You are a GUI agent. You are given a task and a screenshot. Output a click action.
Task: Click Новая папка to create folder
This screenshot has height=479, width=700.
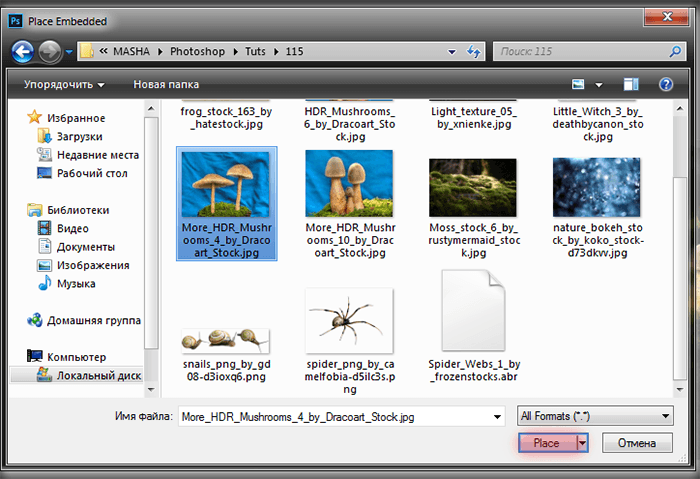point(166,84)
